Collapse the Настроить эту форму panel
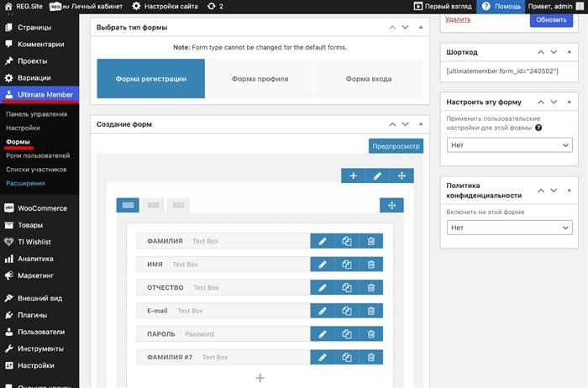 (570, 102)
